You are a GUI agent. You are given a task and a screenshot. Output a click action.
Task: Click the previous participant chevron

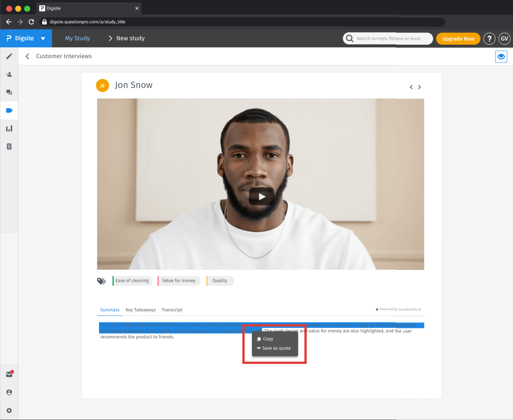(x=411, y=87)
